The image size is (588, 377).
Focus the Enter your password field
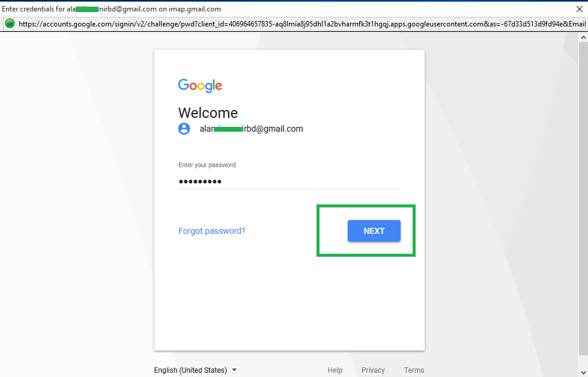pos(289,182)
